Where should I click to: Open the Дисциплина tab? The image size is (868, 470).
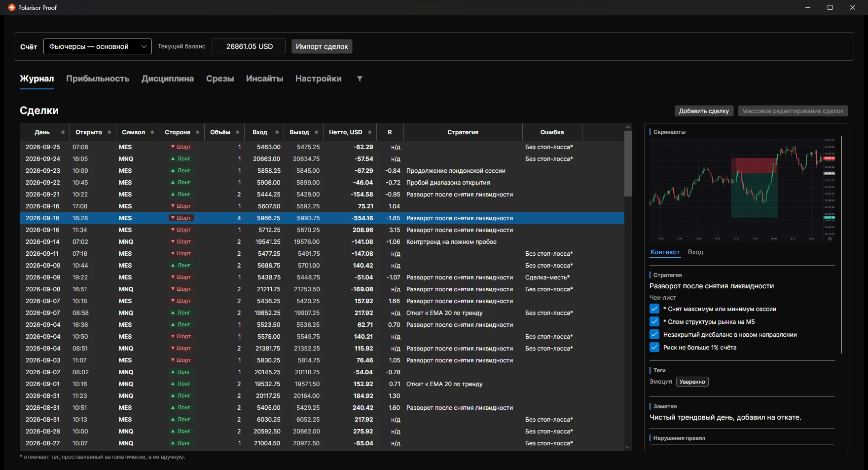point(168,78)
